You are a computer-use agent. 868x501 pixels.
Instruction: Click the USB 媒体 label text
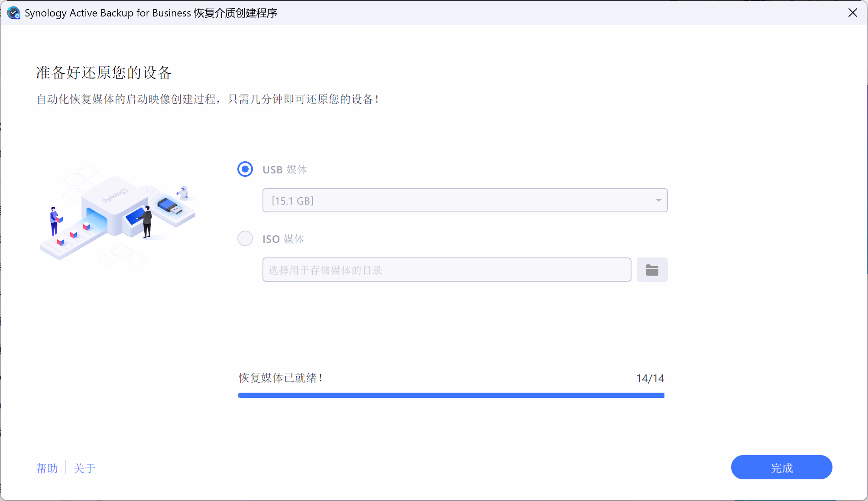(x=285, y=170)
